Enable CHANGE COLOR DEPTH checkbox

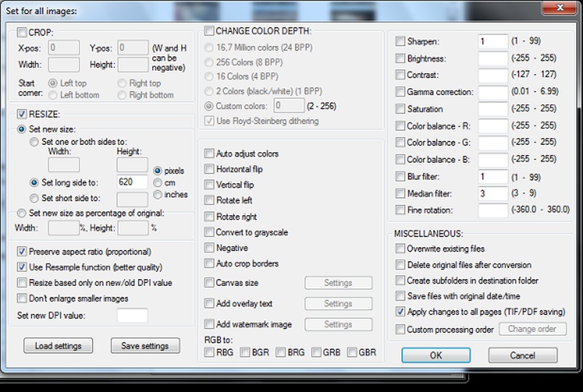[x=209, y=30]
